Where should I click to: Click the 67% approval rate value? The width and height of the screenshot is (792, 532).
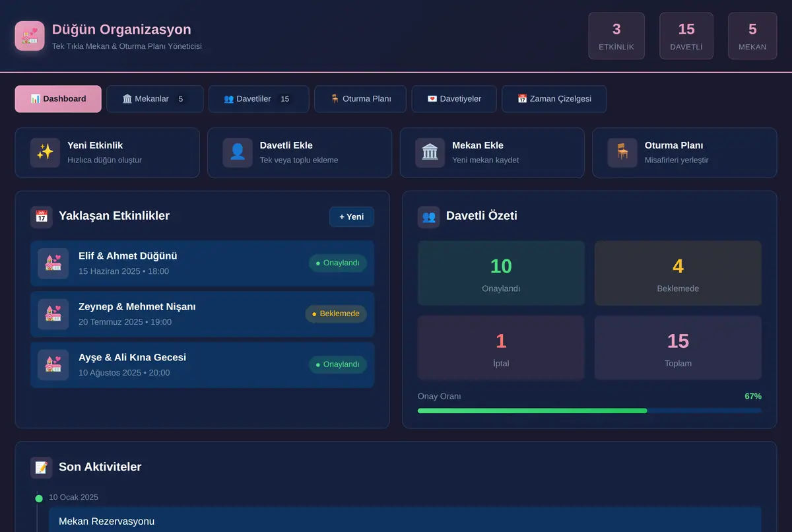pyautogui.click(x=753, y=397)
